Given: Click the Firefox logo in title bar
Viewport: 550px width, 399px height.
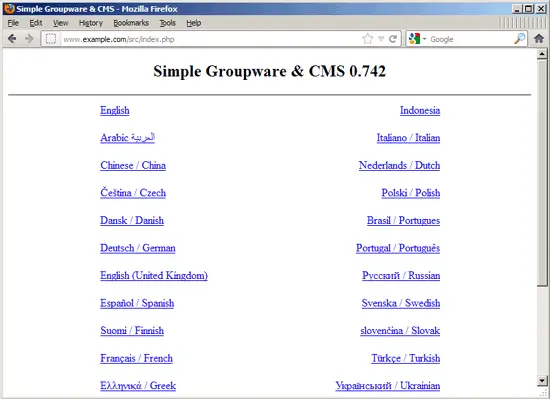Looking at the screenshot, I should [9, 8].
